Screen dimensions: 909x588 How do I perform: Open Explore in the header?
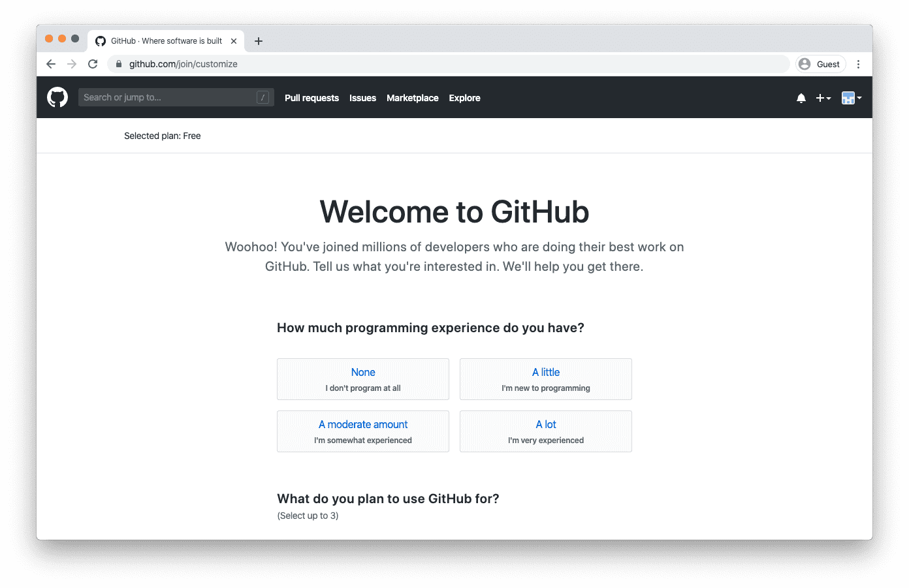464,98
